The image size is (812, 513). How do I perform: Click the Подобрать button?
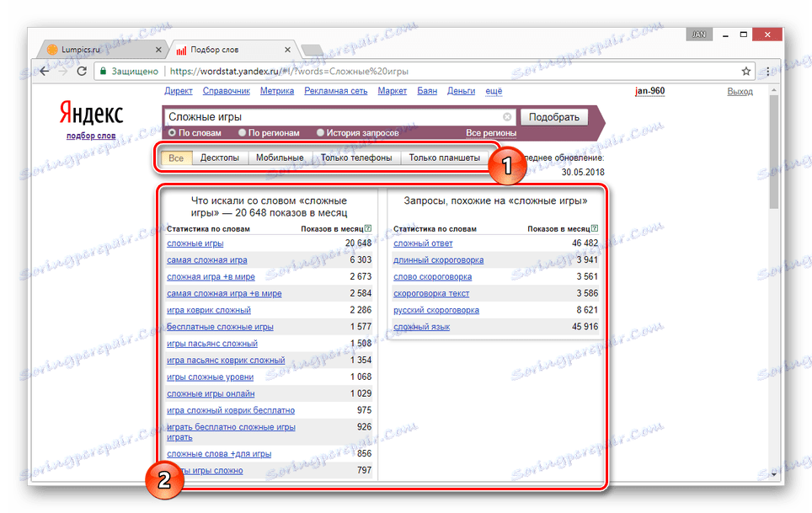(553, 117)
